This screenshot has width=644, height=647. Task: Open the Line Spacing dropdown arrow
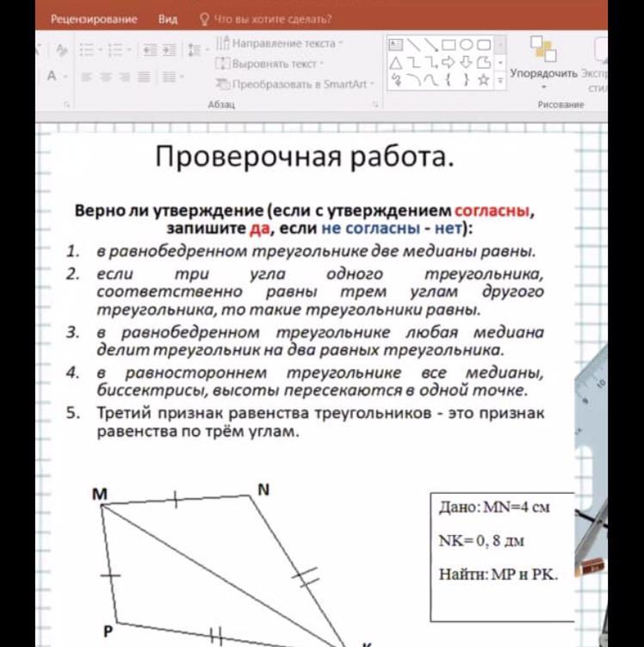(x=206, y=50)
